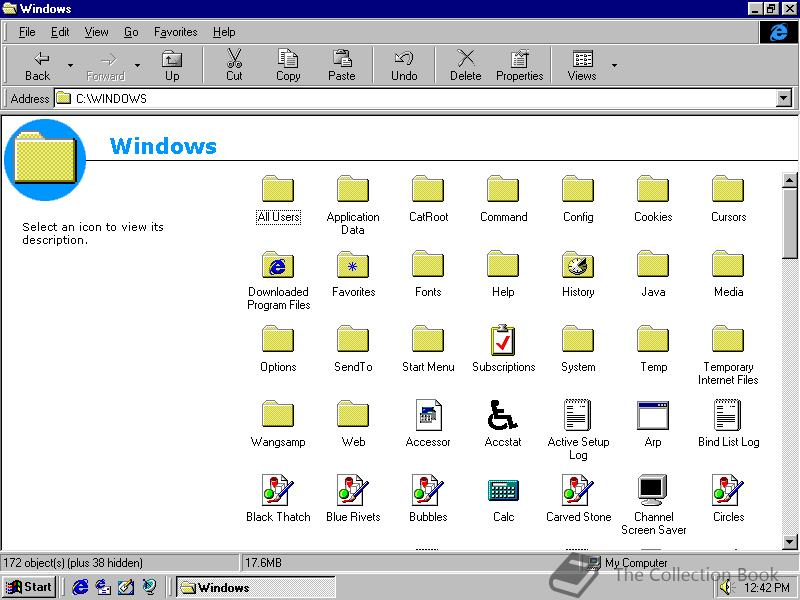This screenshot has width=800, height=600.
Task: Click the Undo toolbar button
Action: [404, 66]
